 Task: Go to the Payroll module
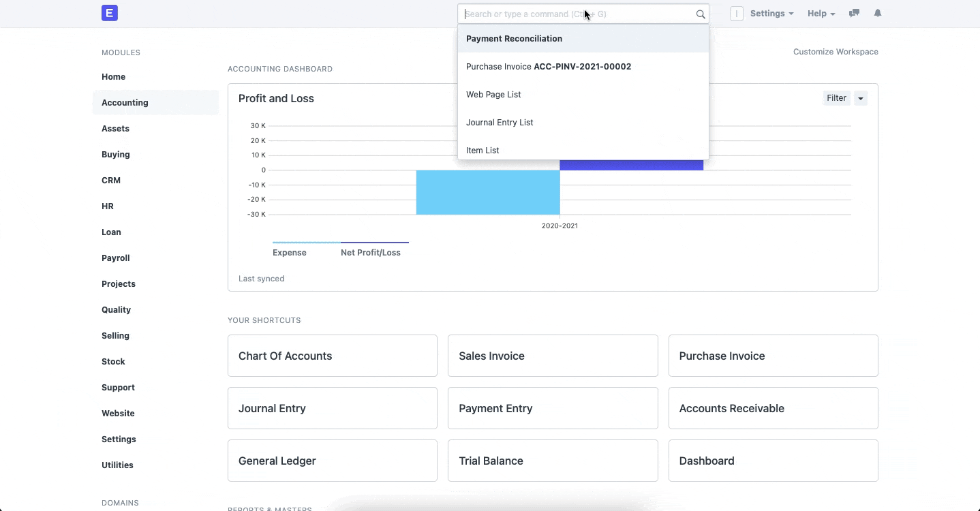click(x=115, y=258)
